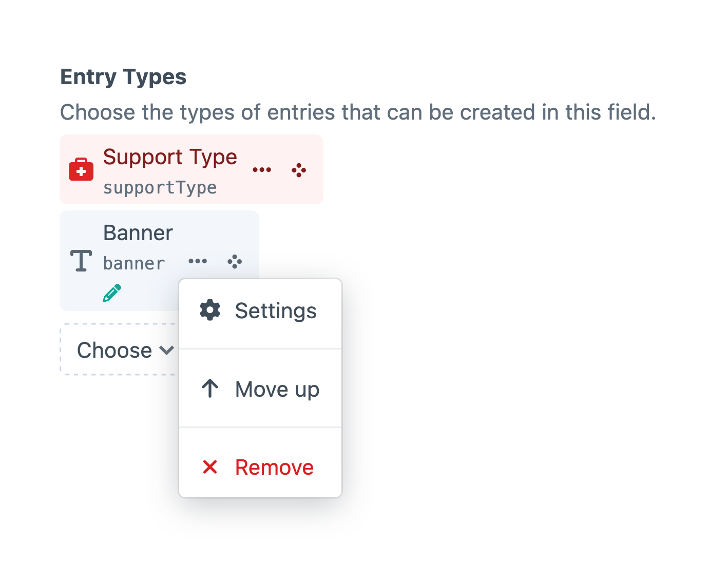
Task: Click the banner handle text
Action: coord(134,263)
